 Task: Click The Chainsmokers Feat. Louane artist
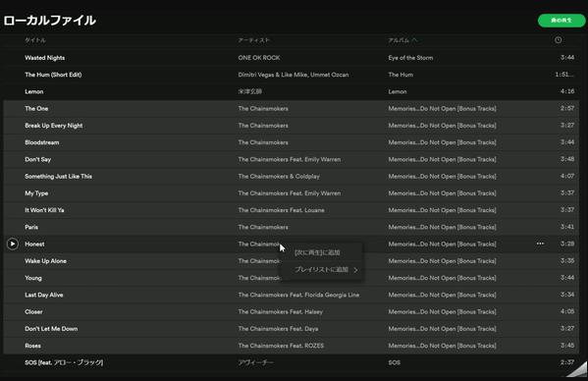coord(282,210)
